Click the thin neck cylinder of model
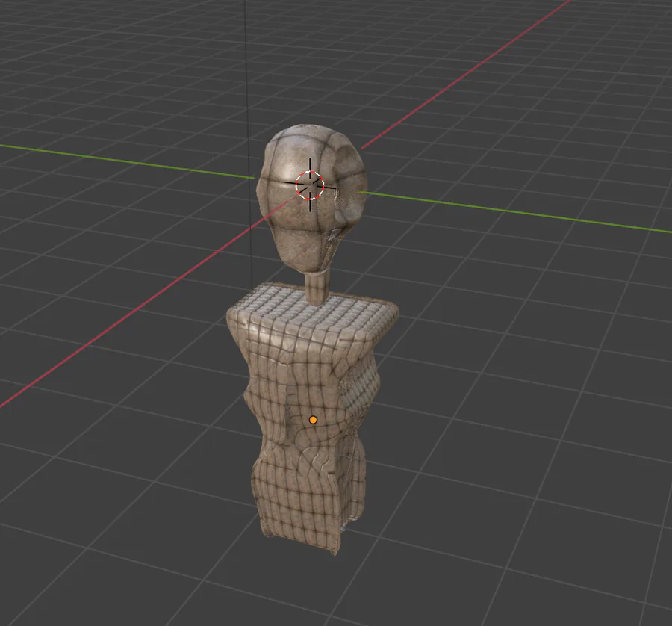This screenshot has width=672, height=626. coord(317,288)
